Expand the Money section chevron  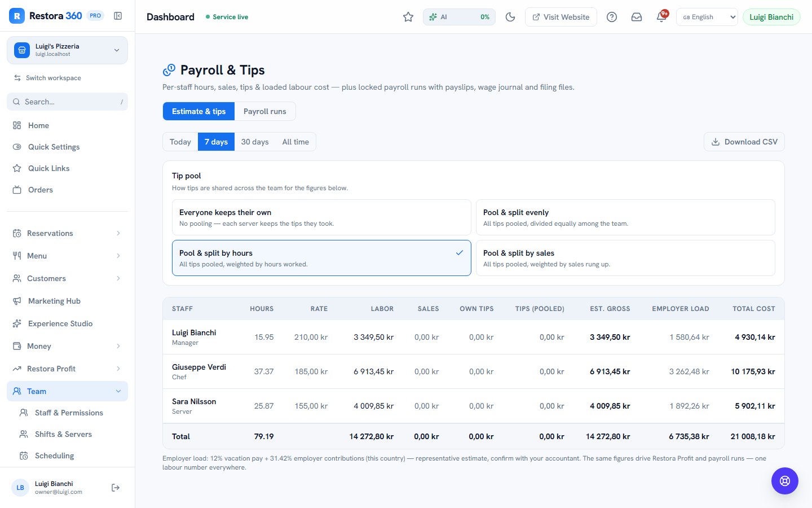pyautogui.click(x=118, y=346)
